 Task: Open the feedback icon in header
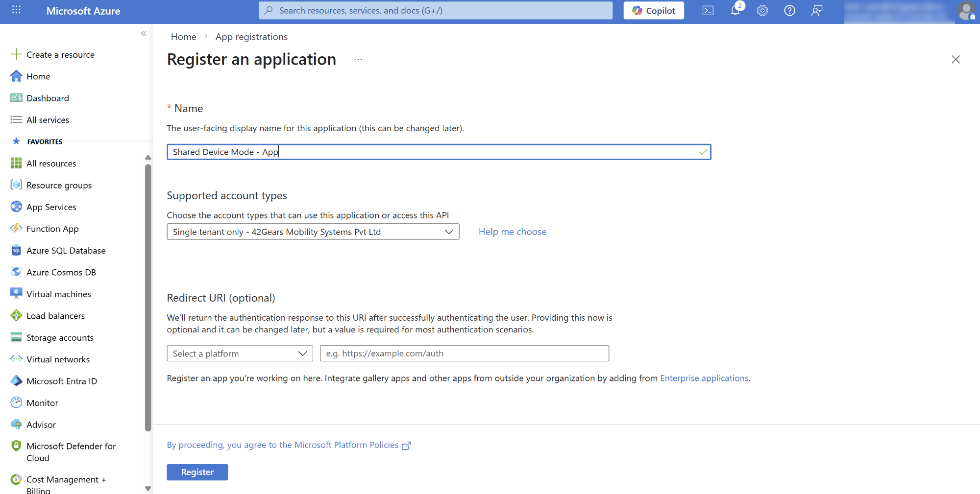(816, 11)
